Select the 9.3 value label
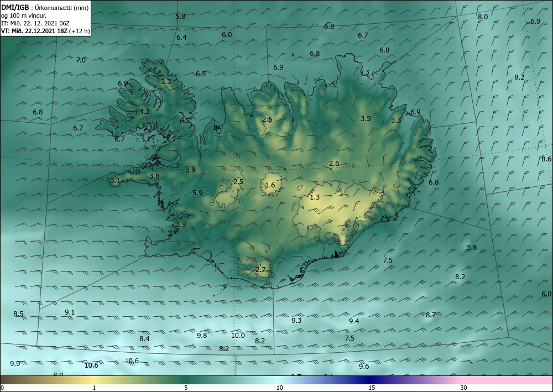 [296, 321]
